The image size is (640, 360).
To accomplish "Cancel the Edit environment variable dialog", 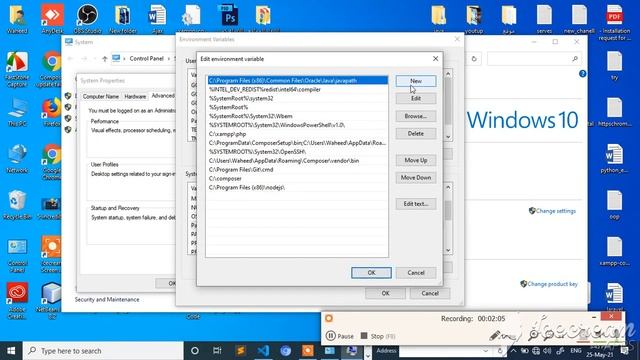I will click(x=416, y=273).
